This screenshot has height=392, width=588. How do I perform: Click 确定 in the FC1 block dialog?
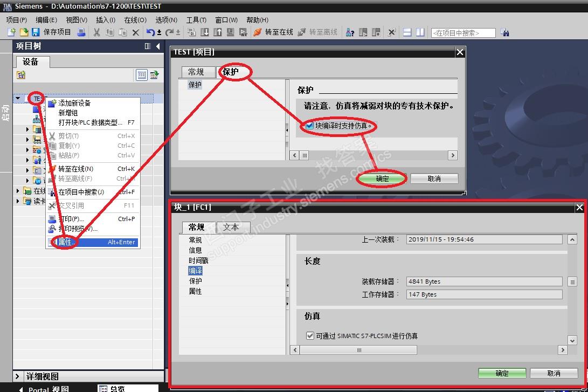502,373
